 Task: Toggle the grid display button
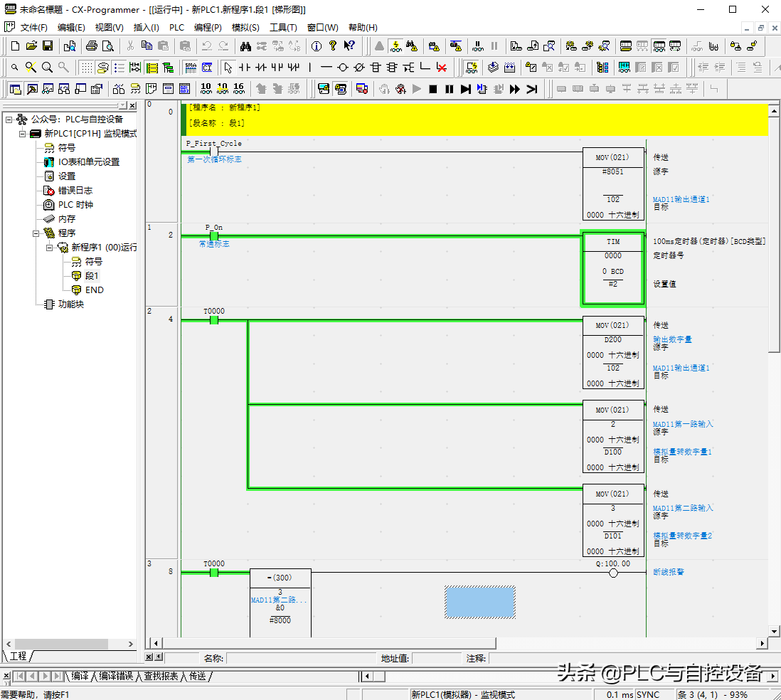[86, 68]
